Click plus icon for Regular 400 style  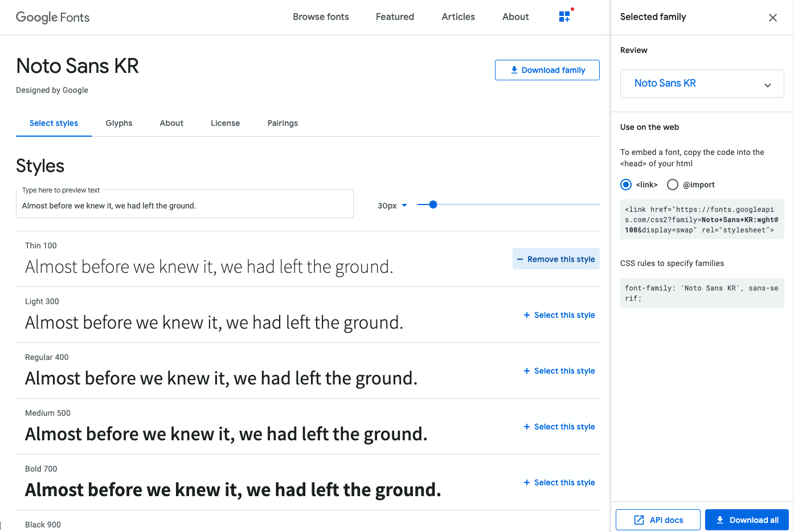click(527, 371)
